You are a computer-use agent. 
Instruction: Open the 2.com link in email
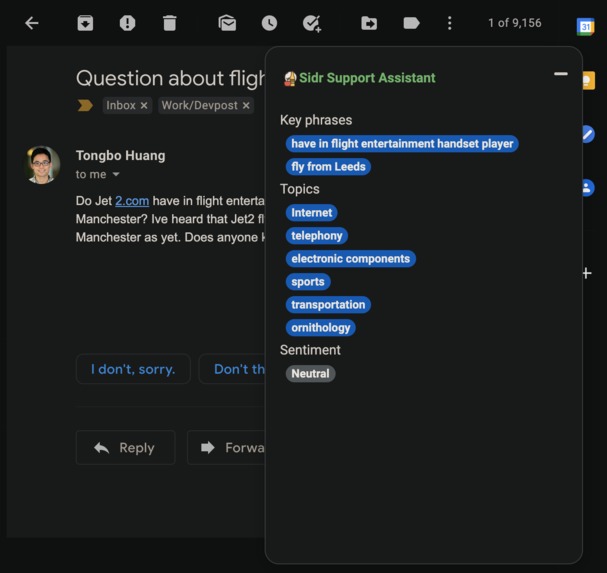[x=132, y=201]
